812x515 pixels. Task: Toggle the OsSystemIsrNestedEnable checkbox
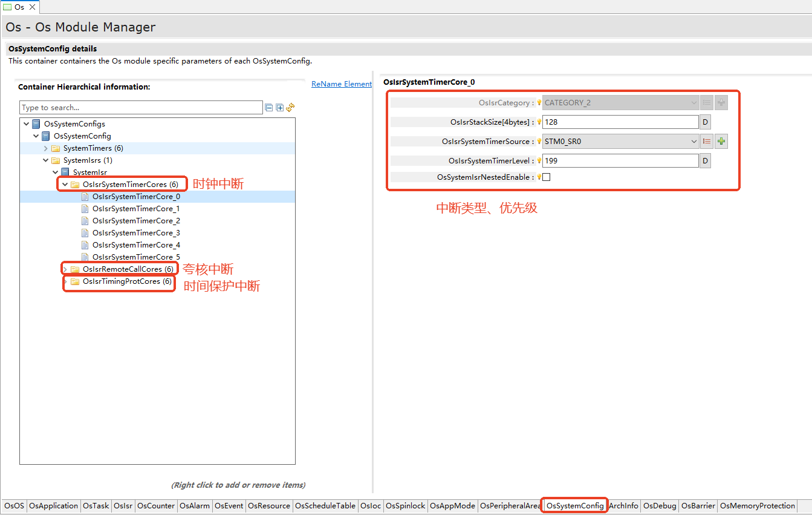click(x=547, y=177)
